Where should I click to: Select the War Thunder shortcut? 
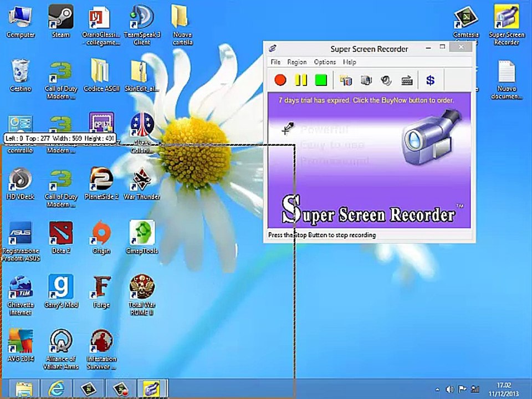(142, 184)
